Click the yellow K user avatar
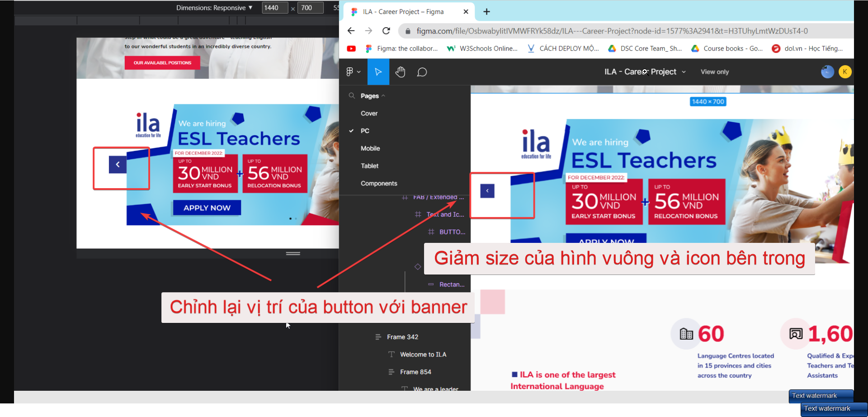This screenshot has height=417, width=868. click(844, 72)
